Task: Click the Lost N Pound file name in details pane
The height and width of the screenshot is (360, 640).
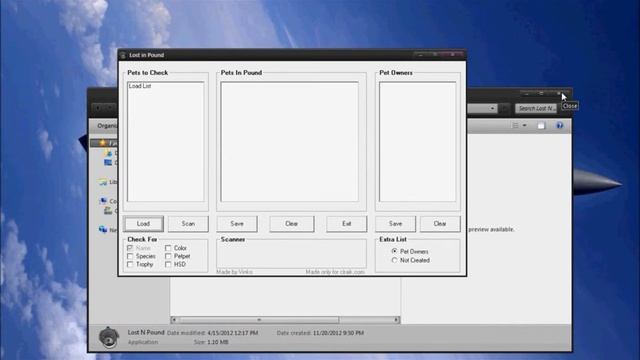Action: click(x=146, y=332)
